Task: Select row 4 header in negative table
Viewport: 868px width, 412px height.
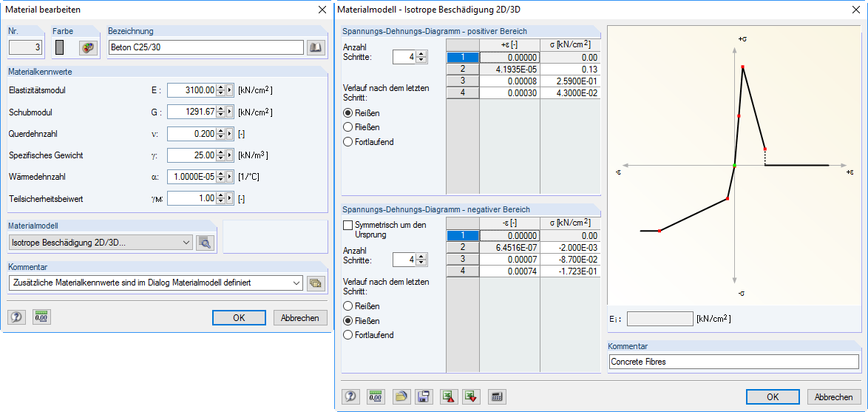Action: (463, 271)
